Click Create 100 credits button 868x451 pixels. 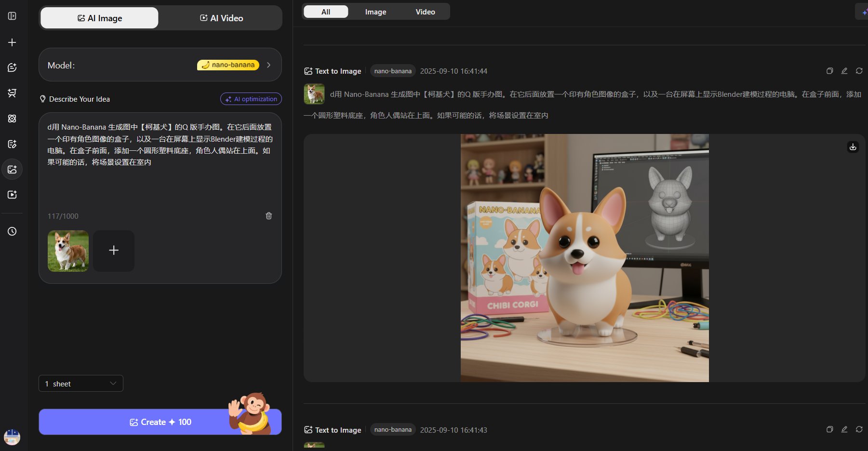pos(160,422)
